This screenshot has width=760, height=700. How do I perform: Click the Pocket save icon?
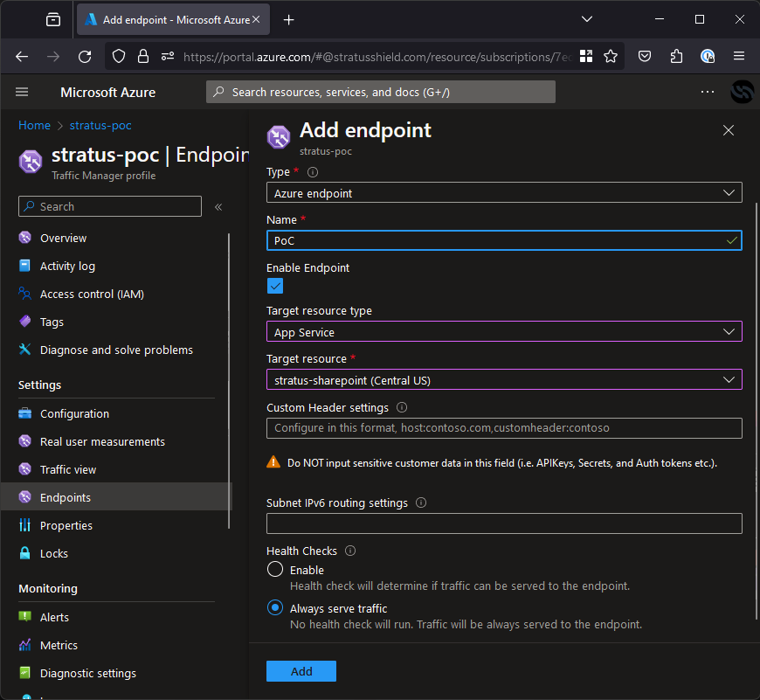pyautogui.click(x=645, y=57)
